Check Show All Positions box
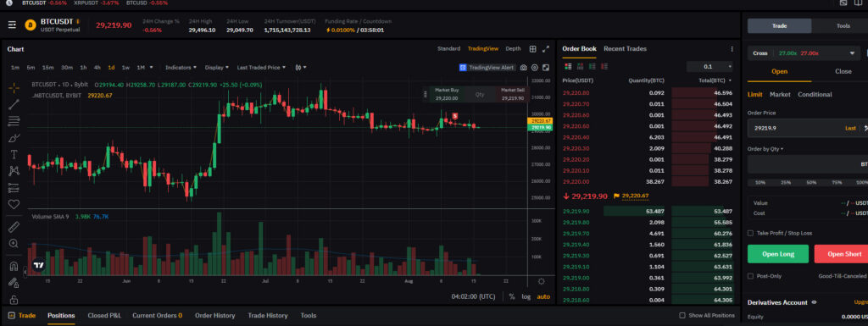Image resolution: width=868 pixels, height=326 pixels. click(x=682, y=316)
